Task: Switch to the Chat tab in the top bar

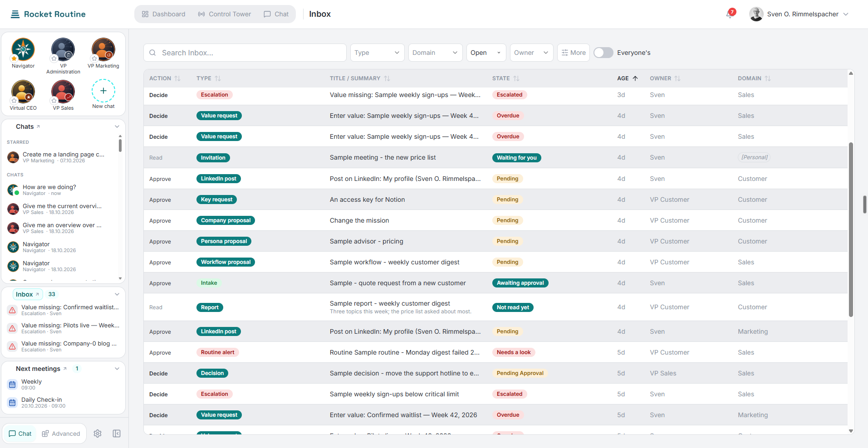Action: 276,14
